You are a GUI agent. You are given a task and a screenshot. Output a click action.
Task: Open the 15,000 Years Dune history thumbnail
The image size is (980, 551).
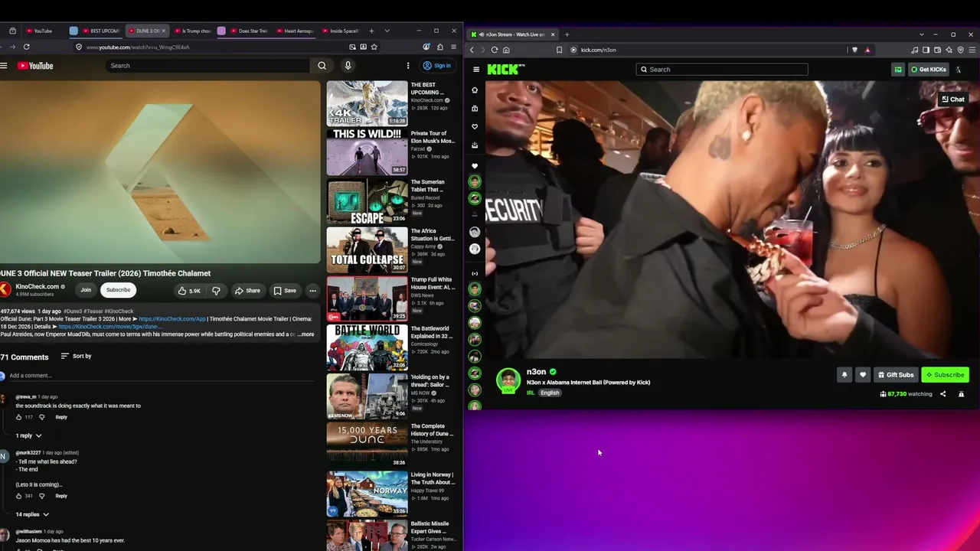tap(367, 445)
